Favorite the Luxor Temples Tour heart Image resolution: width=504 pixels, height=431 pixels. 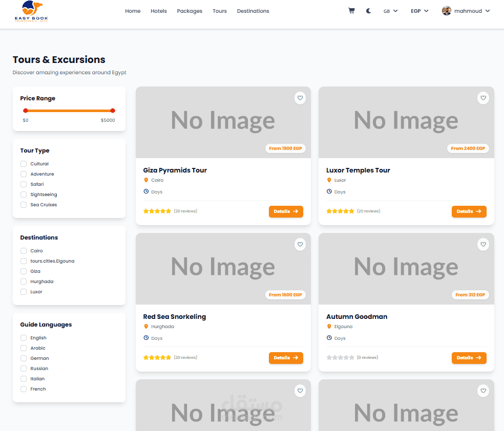483,98
